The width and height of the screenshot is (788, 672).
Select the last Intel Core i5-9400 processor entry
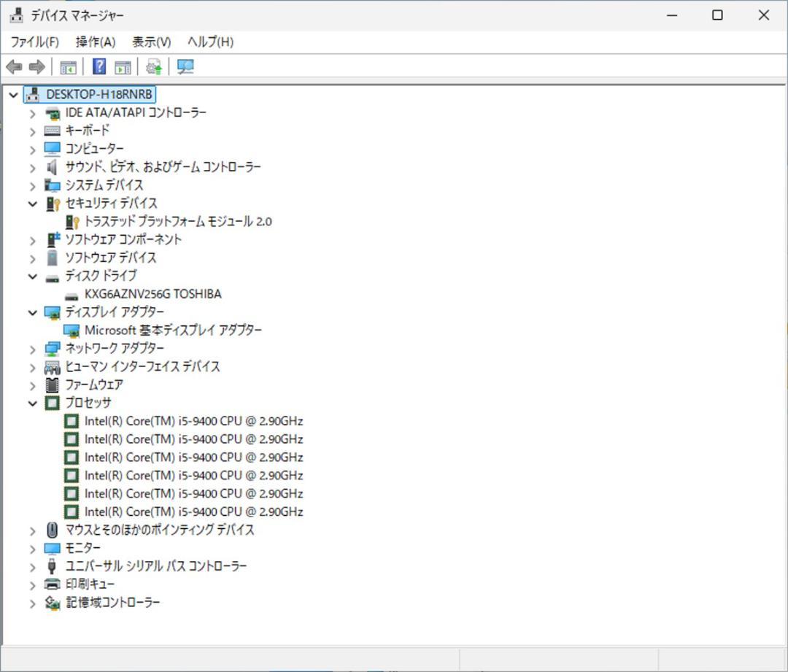[193, 511]
